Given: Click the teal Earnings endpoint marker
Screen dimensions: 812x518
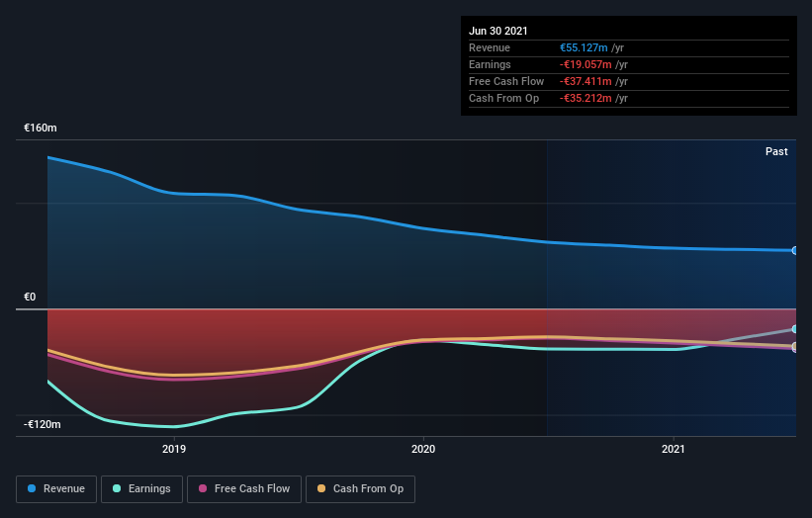Looking at the screenshot, I should coord(795,329).
